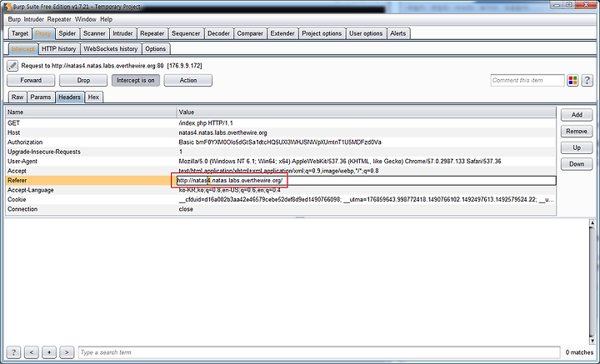600x364 pixels.
Task: Click the search term input field
Action: pos(319,352)
